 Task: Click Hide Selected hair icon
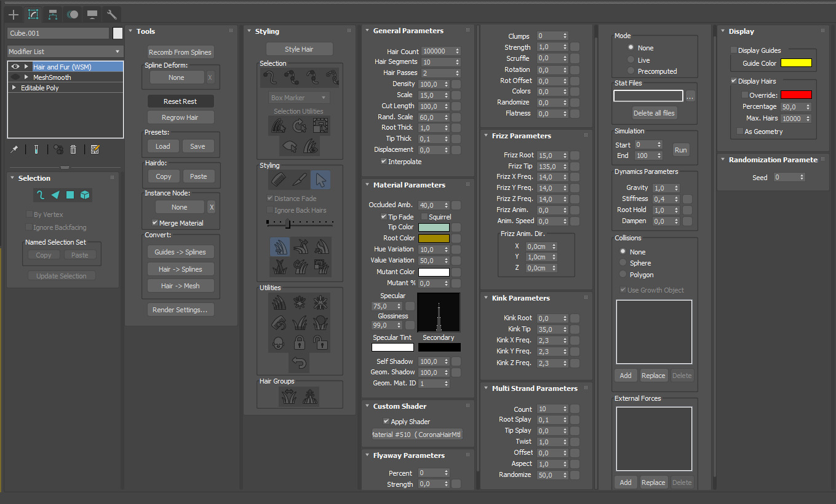point(289,146)
